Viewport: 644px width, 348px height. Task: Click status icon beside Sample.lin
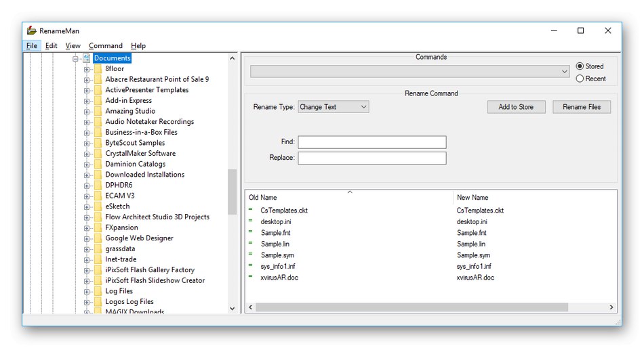250,242
